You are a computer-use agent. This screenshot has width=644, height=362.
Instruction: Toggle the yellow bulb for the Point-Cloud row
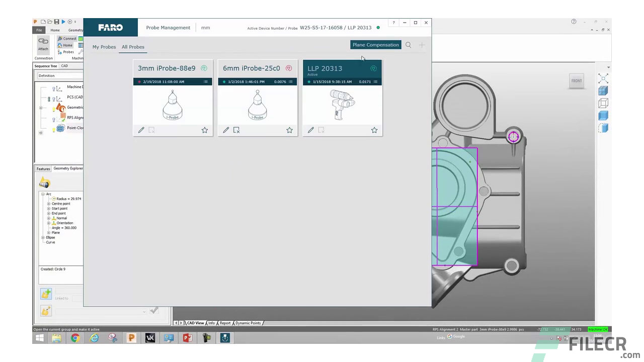pos(53,129)
